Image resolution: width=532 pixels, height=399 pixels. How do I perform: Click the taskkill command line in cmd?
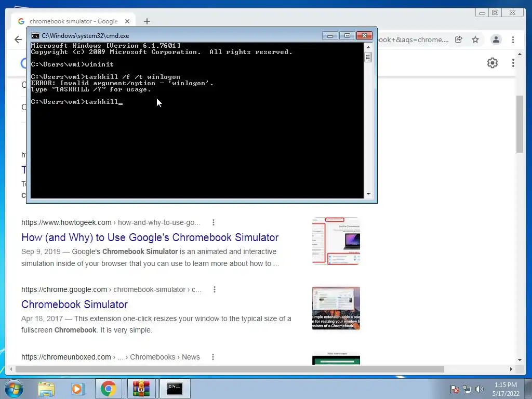76,102
